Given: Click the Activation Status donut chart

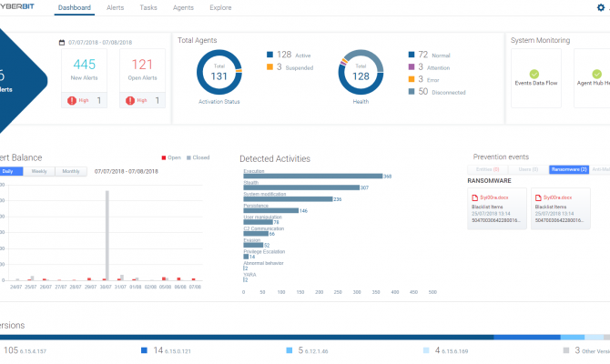Looking at the screenshot, I should coord(219,72).
